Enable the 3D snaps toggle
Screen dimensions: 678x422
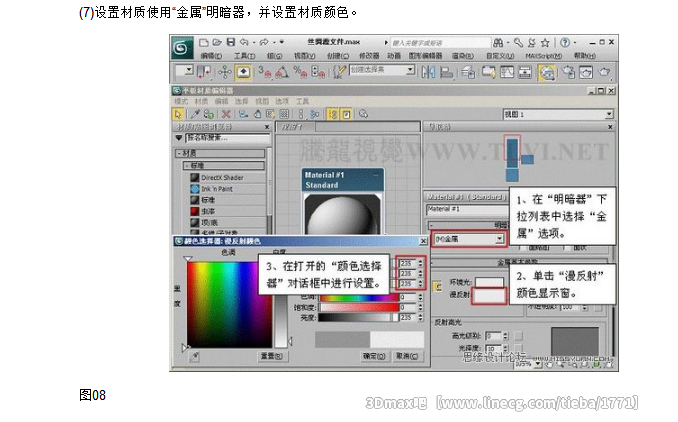[x=264, y=72]
